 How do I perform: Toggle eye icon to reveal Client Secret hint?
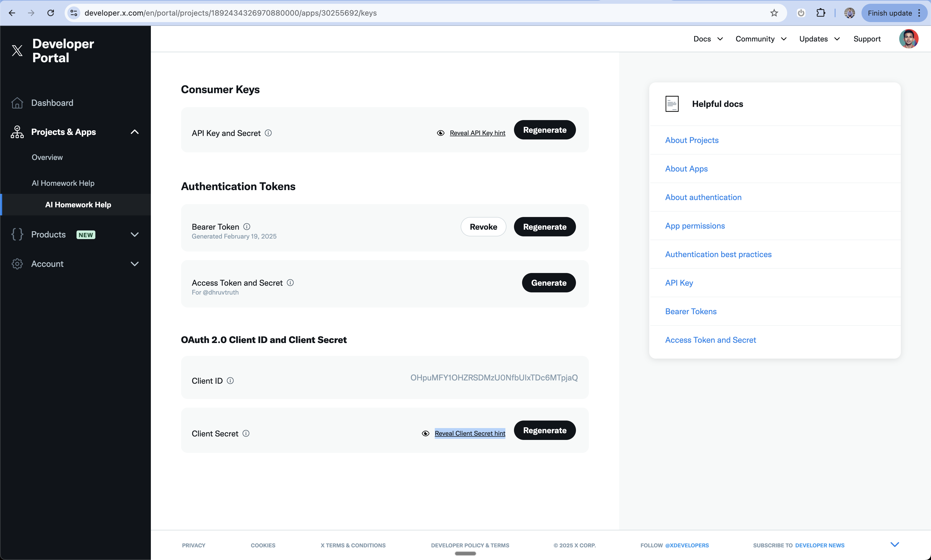click(425, 433)
